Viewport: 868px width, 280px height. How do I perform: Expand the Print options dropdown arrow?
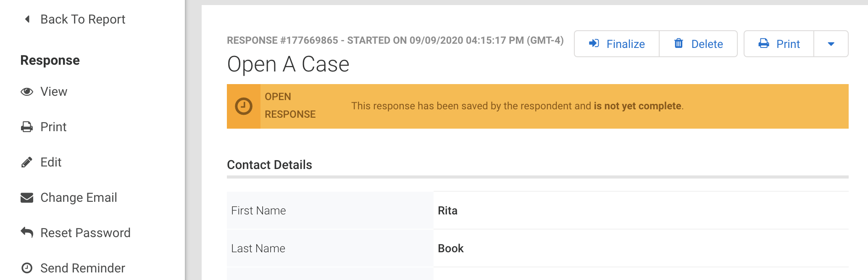(x=831, y=44)
